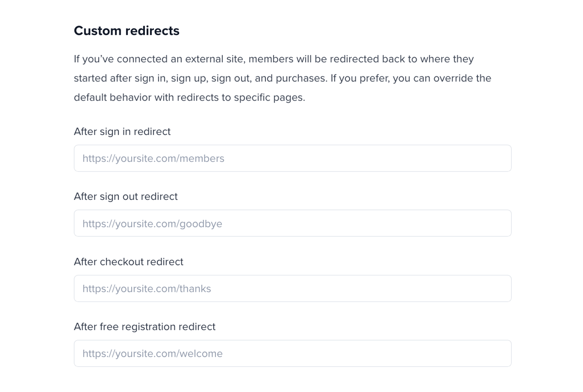Screen dimensions: 583x392
Task: Click the yoursite.com/welcome placeholder text
Action: (x=153, y=354)
